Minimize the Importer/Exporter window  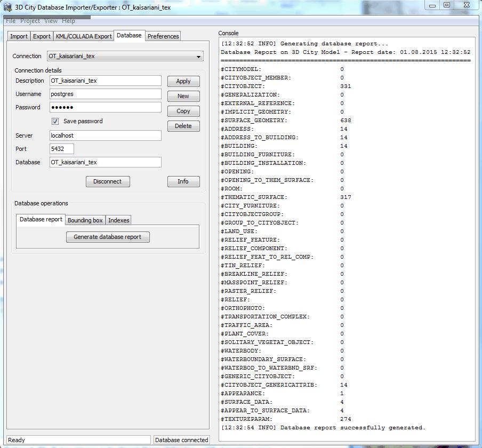pos(432,5)
